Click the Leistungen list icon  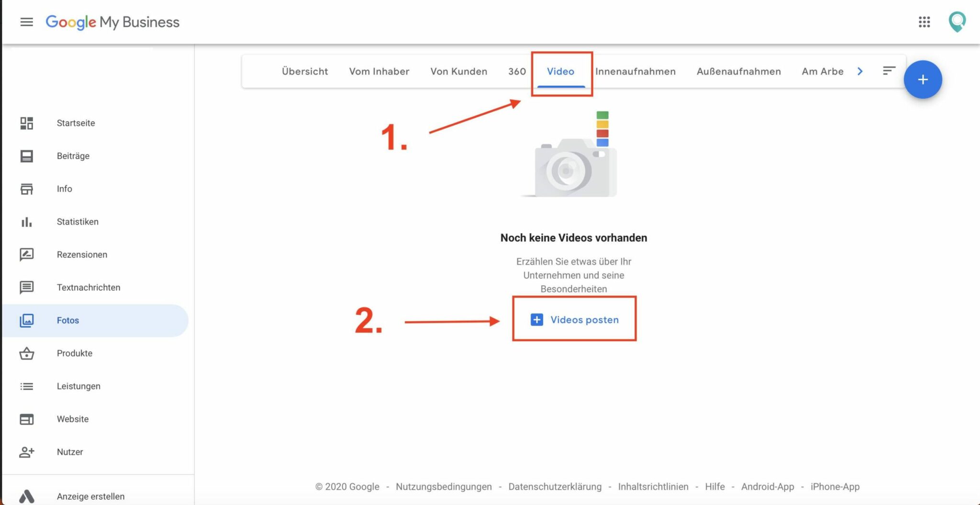27,386
